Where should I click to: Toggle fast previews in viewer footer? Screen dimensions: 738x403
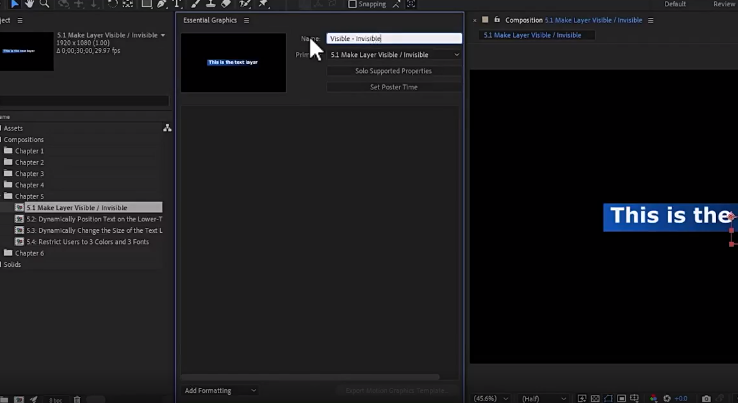pyautogui.click(x=582, y=398)
